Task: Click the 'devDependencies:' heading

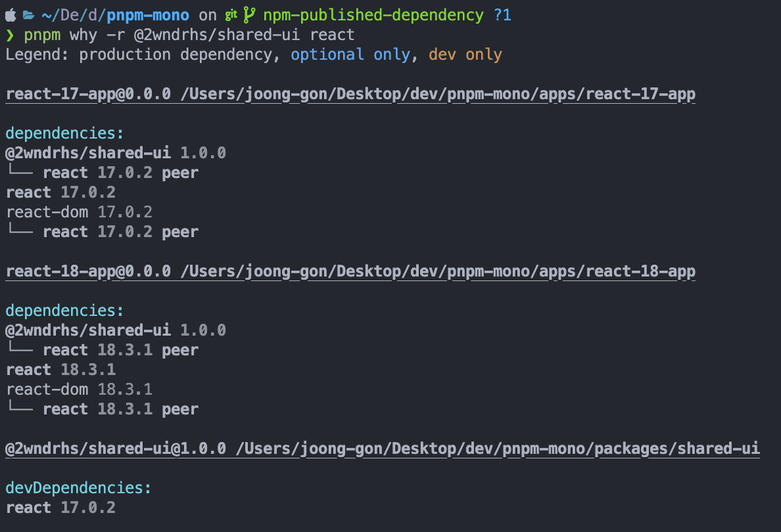Action: (78, 488)
